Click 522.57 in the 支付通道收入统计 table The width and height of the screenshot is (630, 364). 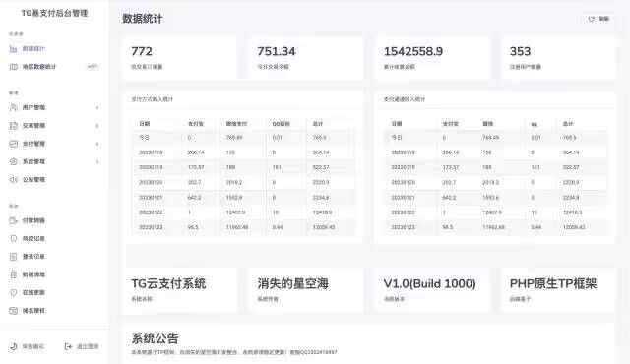[x=571, y=167]
